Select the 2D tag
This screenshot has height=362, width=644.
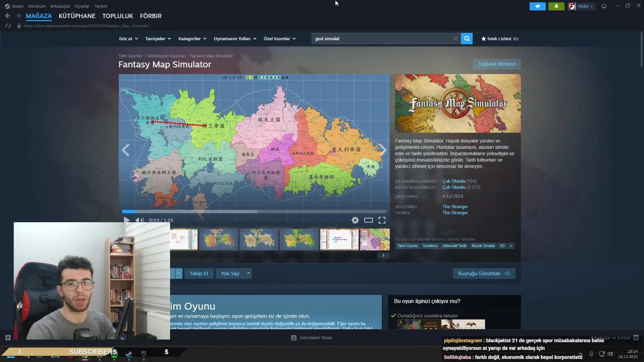pyautogui.click(x=502, y=246)
